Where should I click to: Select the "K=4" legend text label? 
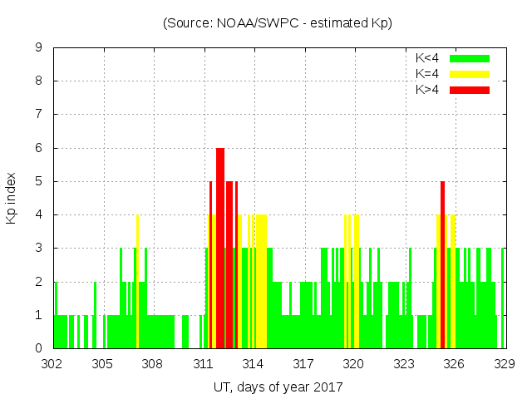(428, 74)
